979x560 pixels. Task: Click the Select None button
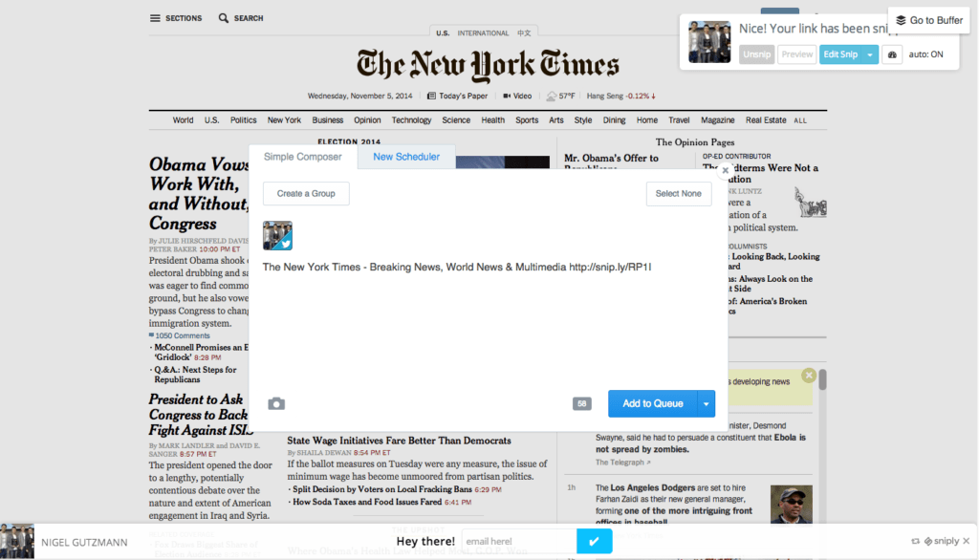click(678, 193)
